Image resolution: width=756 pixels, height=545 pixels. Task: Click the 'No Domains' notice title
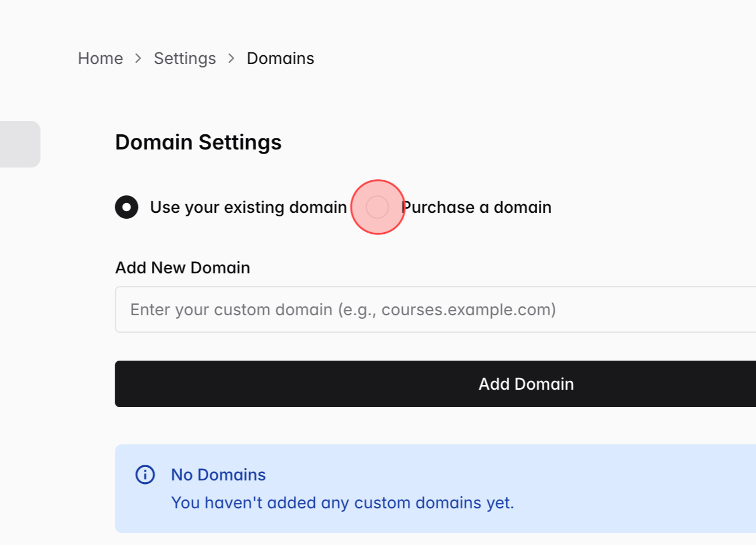click(218, 475)
